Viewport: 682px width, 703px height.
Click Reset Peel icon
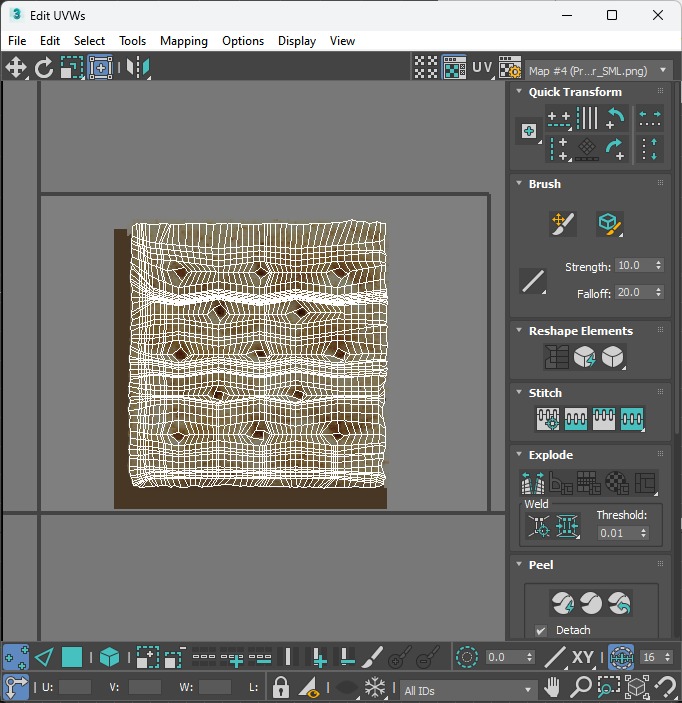[x=620, y=603]
